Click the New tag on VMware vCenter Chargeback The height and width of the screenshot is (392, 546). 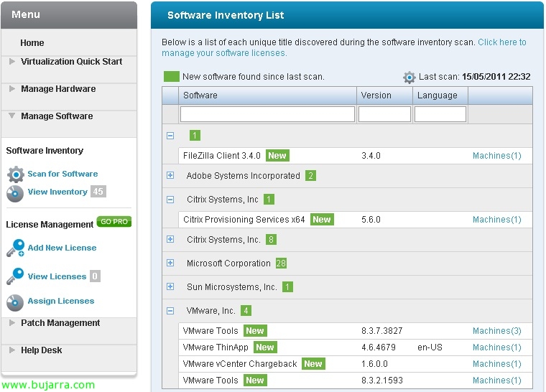(313, 363)
